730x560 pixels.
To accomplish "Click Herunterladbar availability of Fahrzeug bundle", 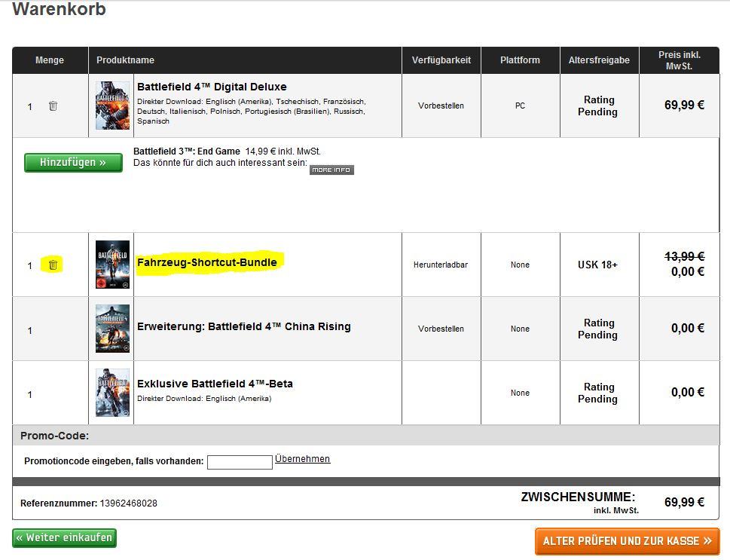I will [441, 265].
